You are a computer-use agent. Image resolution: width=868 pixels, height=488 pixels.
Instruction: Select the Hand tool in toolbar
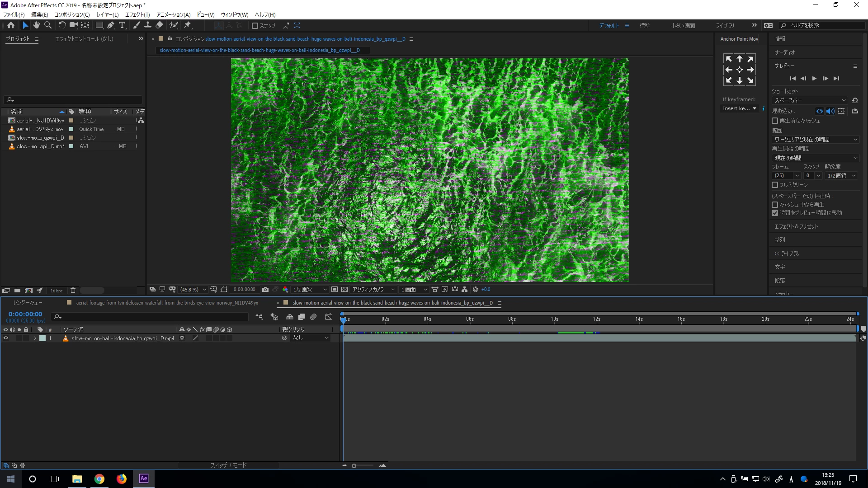37,25
